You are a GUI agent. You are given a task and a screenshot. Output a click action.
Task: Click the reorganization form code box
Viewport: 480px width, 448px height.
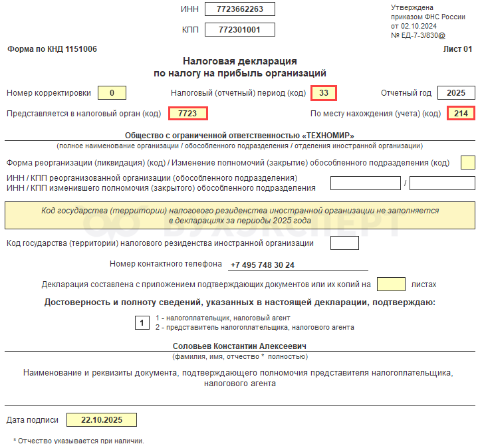click(x=468, y=162)
